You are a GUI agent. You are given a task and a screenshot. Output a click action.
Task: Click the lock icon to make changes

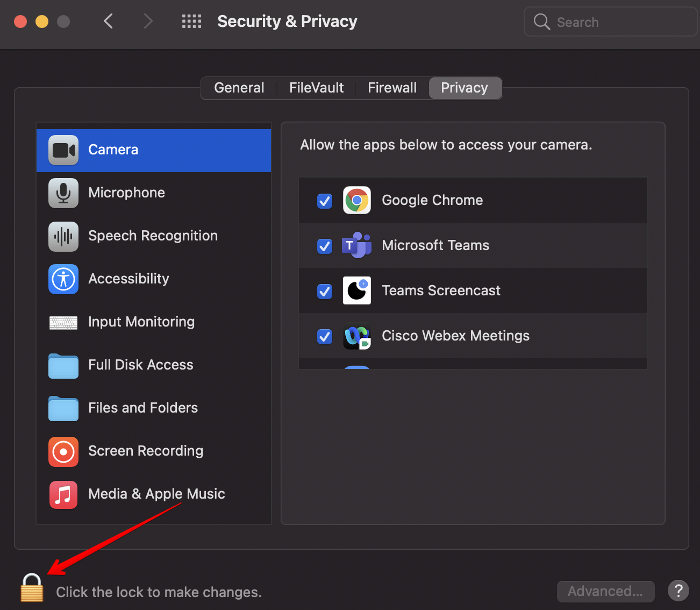pyautogui.click(x=32, y=588)
